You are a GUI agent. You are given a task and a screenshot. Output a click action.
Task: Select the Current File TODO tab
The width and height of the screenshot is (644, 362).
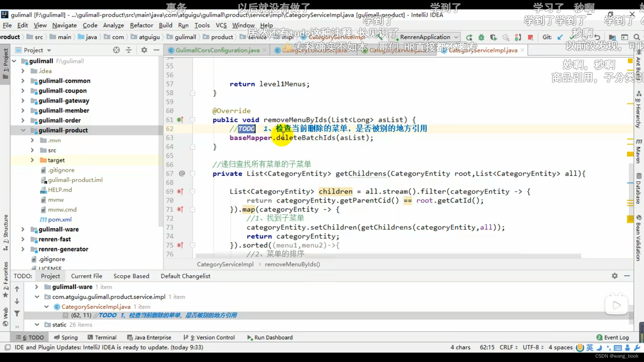(87, 276)
